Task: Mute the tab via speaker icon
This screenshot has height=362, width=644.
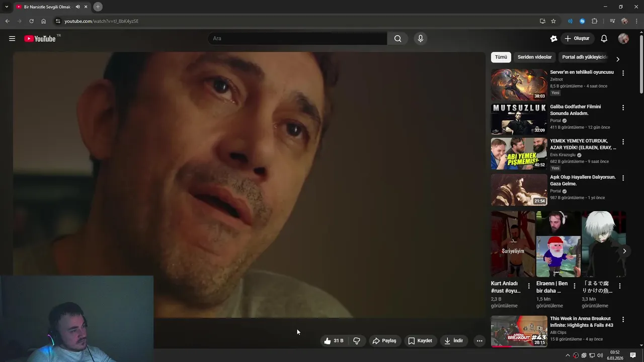Action: [77, 7]
